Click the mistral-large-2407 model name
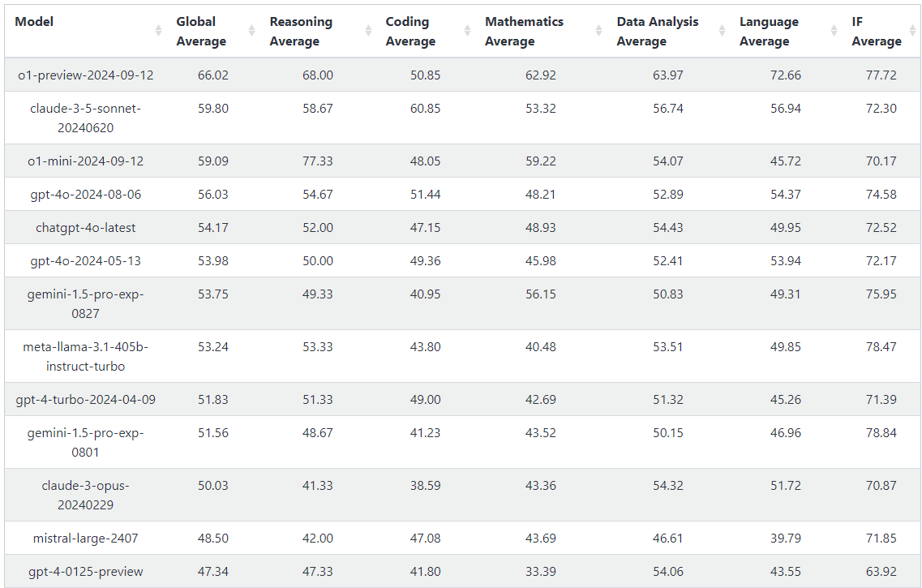 [86, 538]
